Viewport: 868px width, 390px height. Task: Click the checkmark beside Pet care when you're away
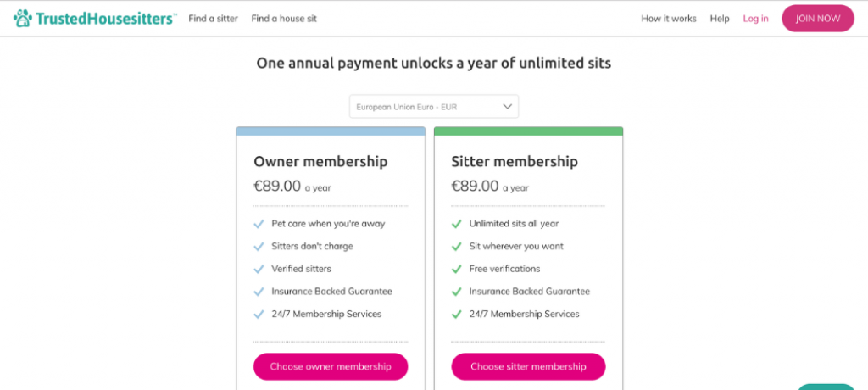(259, 225)
